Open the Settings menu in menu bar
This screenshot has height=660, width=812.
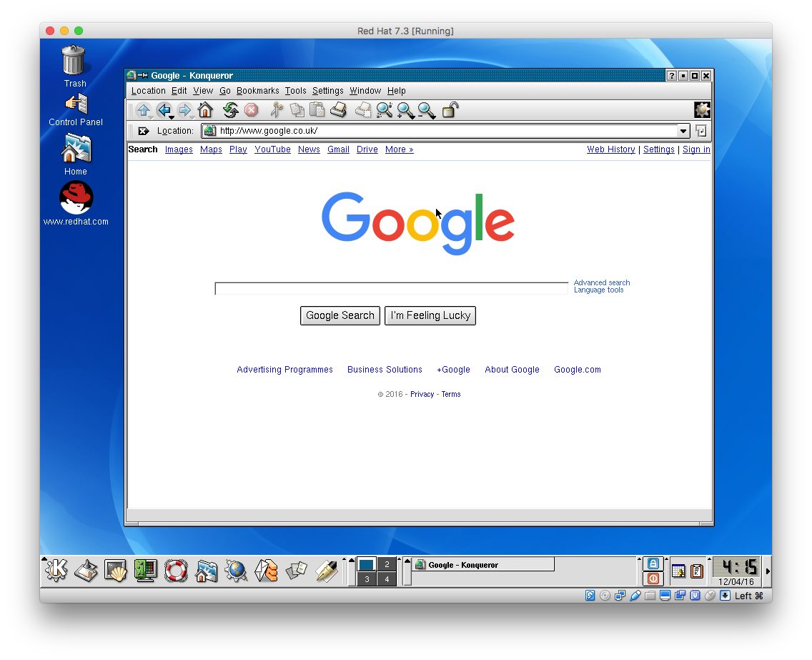pos(327,91)
